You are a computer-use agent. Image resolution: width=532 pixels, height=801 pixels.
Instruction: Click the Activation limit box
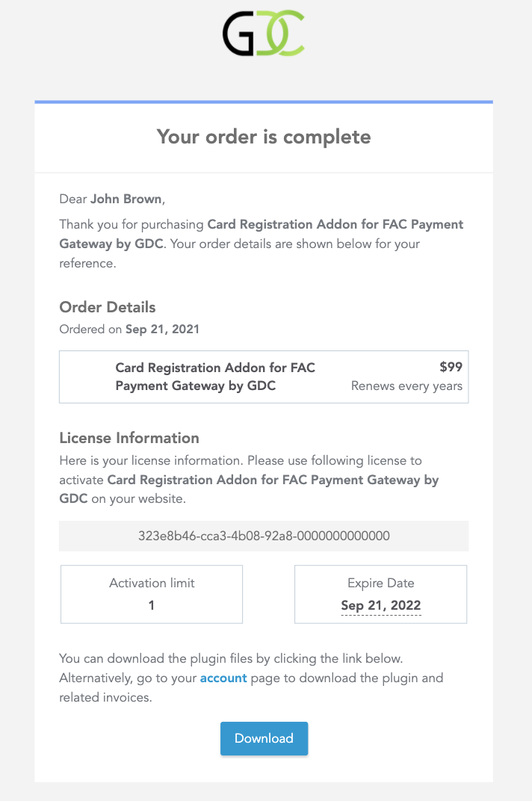point(152,594)
